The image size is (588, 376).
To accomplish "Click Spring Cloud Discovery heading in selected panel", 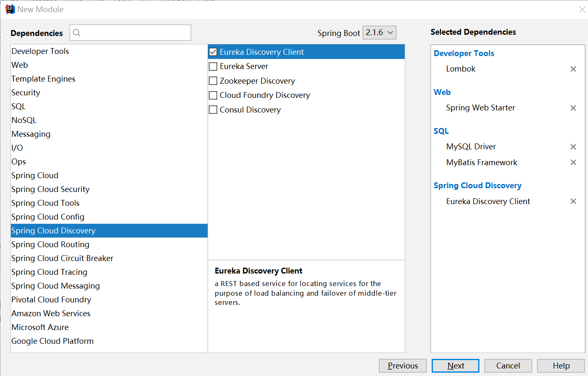I will (x=478, y=185).
